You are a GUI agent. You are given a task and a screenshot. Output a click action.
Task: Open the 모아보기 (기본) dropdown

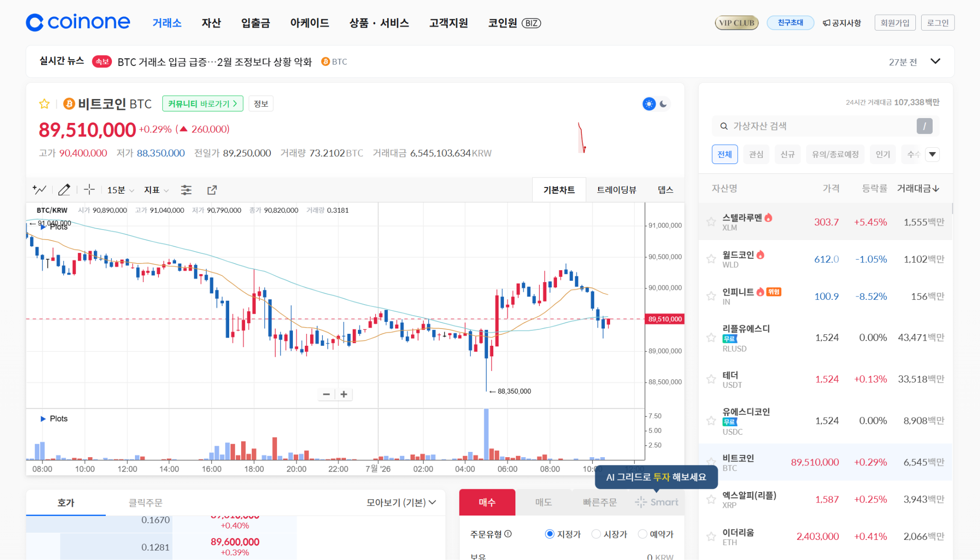(401, 503)
